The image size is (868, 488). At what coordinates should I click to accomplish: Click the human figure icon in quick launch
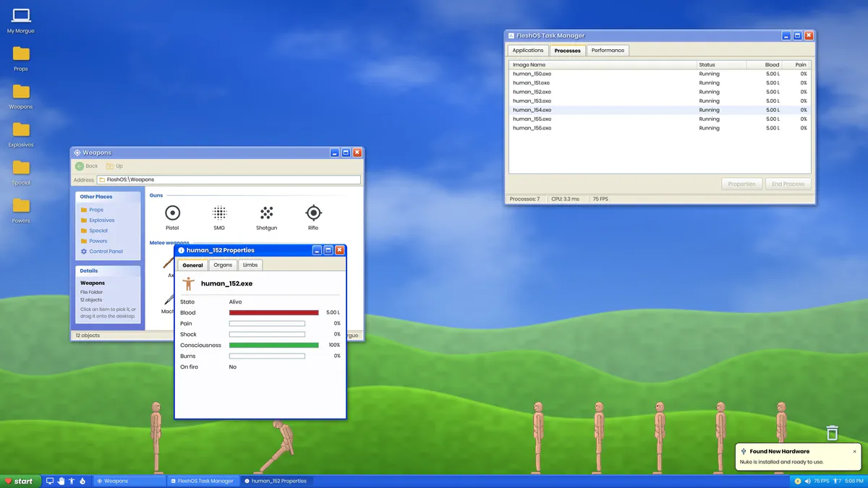[72, 481]
